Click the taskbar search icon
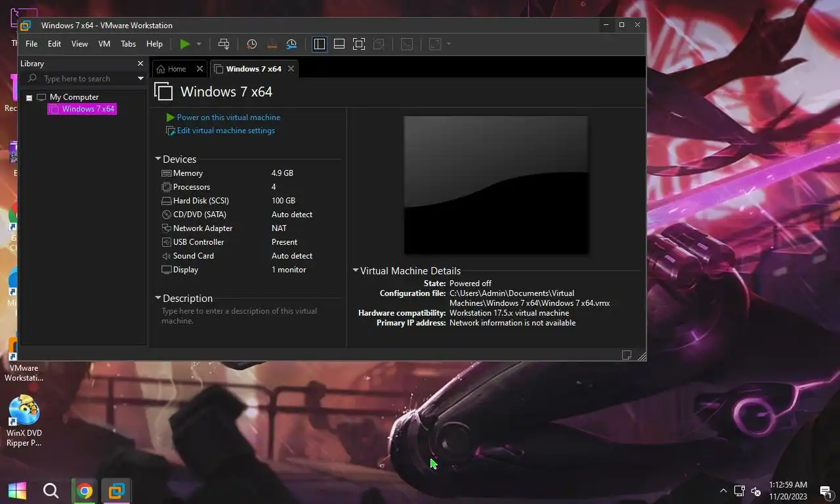The height and width of the screenshot is (504, 840). pos(51,490)
